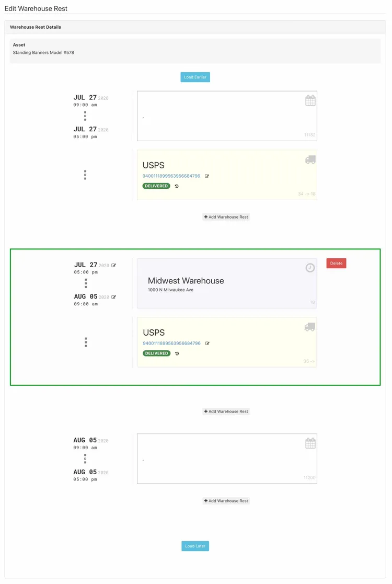Add Warehouse Rest below first USPS shipment
392x584 pixels.
tap(226, 217)
